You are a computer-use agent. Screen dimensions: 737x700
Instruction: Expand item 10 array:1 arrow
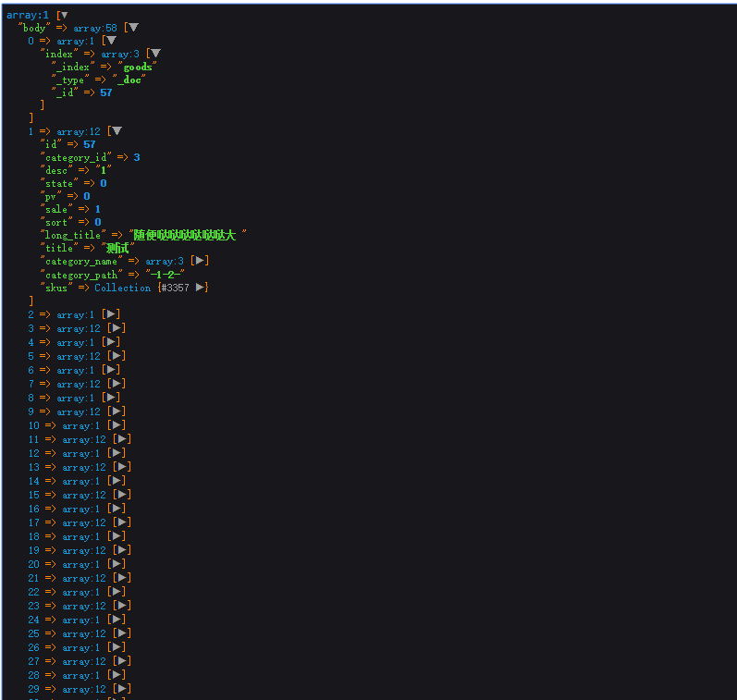tap(117, 425)
